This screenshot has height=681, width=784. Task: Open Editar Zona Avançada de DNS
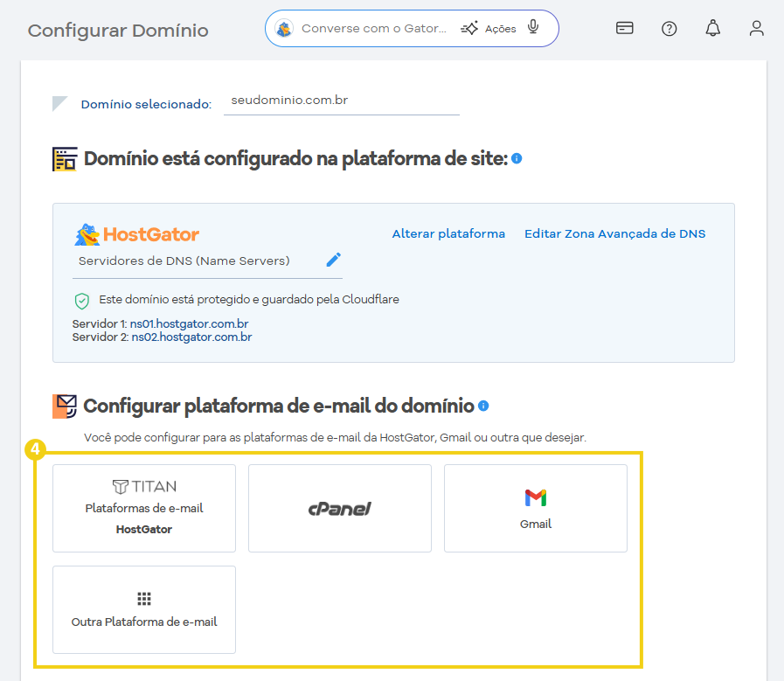pos(617,233)
